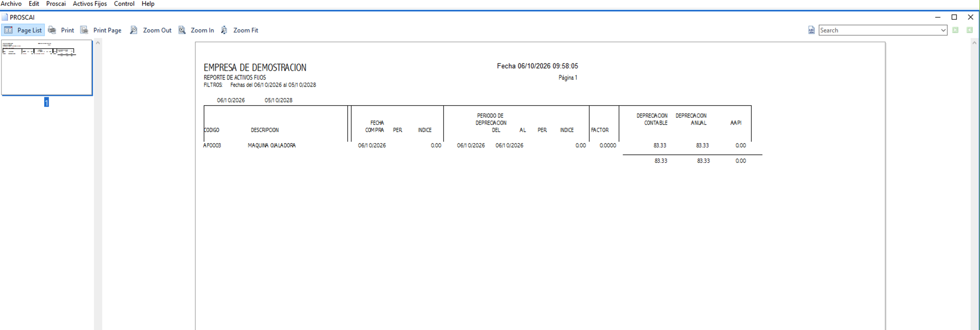The image size is (980, 330).
Task: Click the FACTOR column header
Action: coord(600,130)
